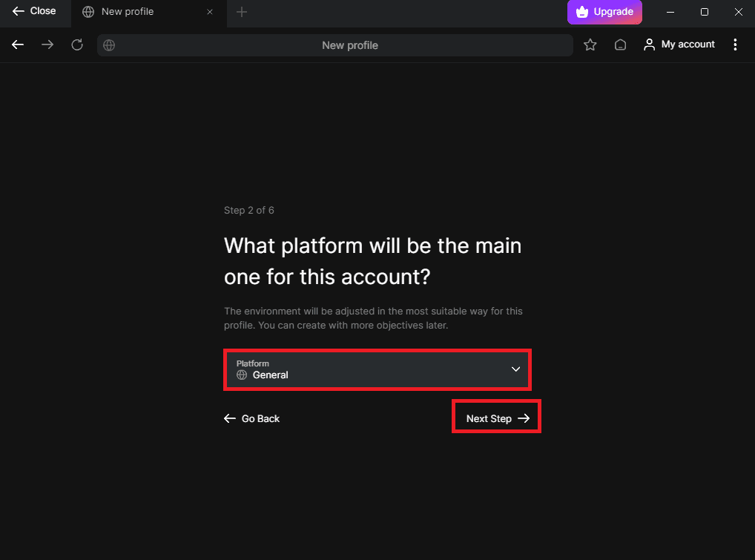This screenshot has height=560, width=755.
Task: Click the Go Back link
Action: (x=252, y=418)
